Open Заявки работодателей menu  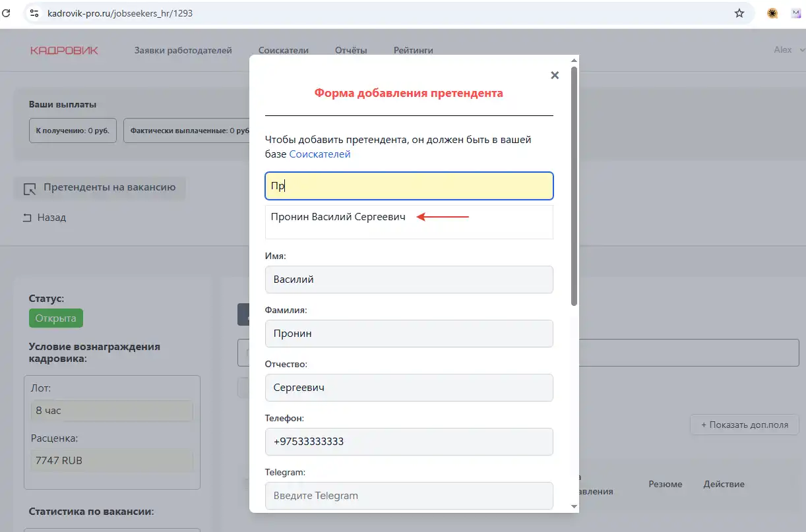click(x=183, y=50)
